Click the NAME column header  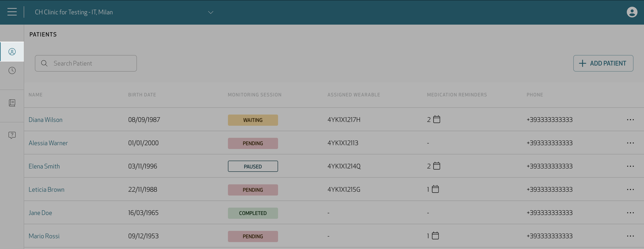pyautogui.click(x=36, y=95)
